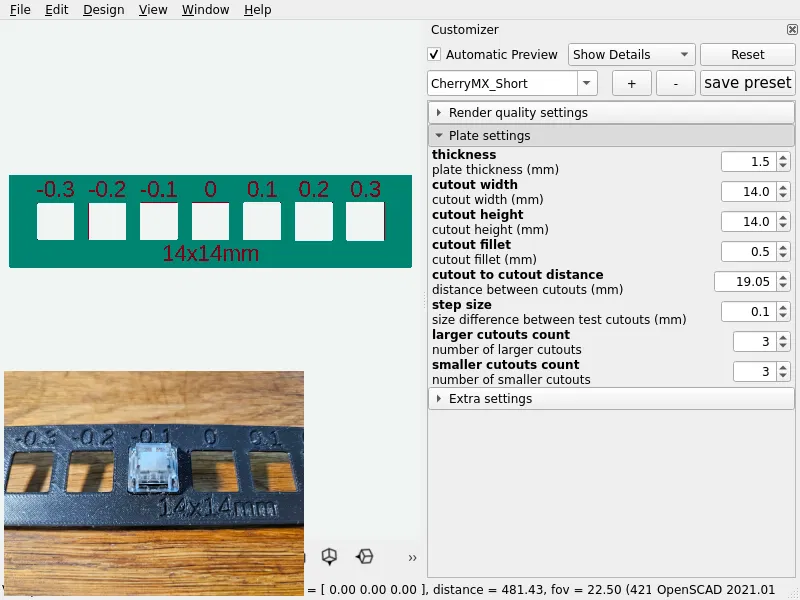Click the Reset button
The image size is (800, 600).
747,54
